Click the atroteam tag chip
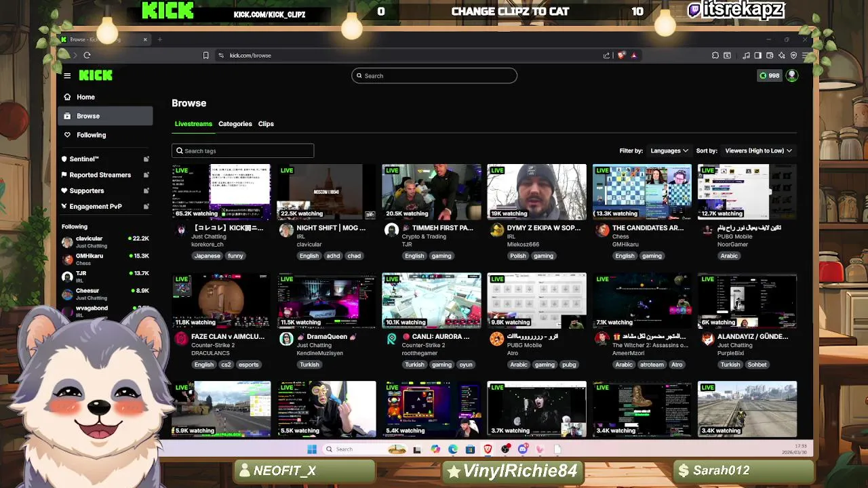The image size is (868, 488). coord(652,365)
